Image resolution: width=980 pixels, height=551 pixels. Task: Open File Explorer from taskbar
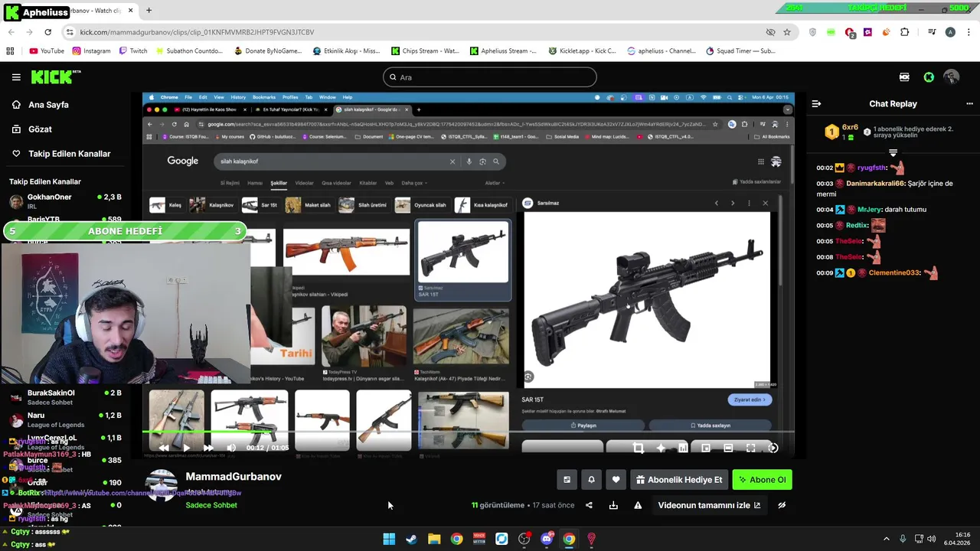434,539
